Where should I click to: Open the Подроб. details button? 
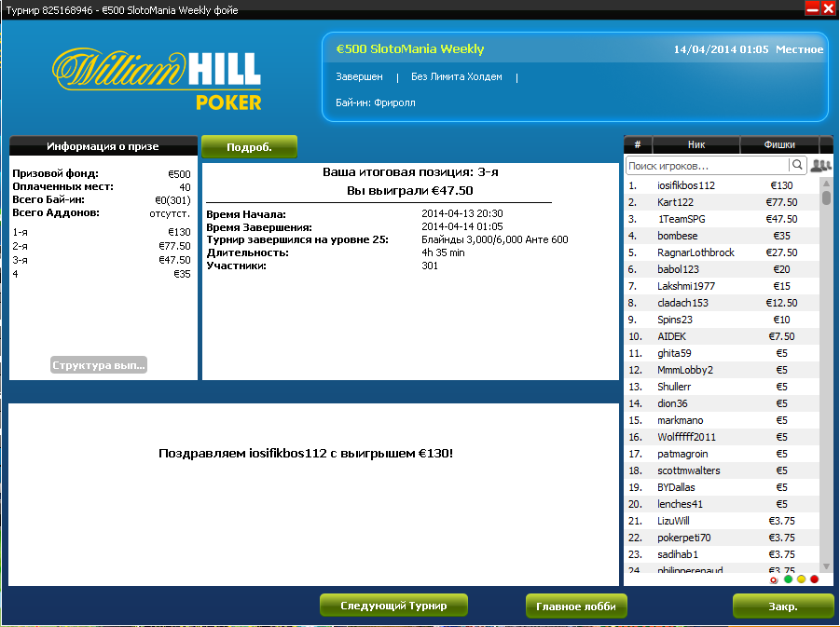pos(249,146)
